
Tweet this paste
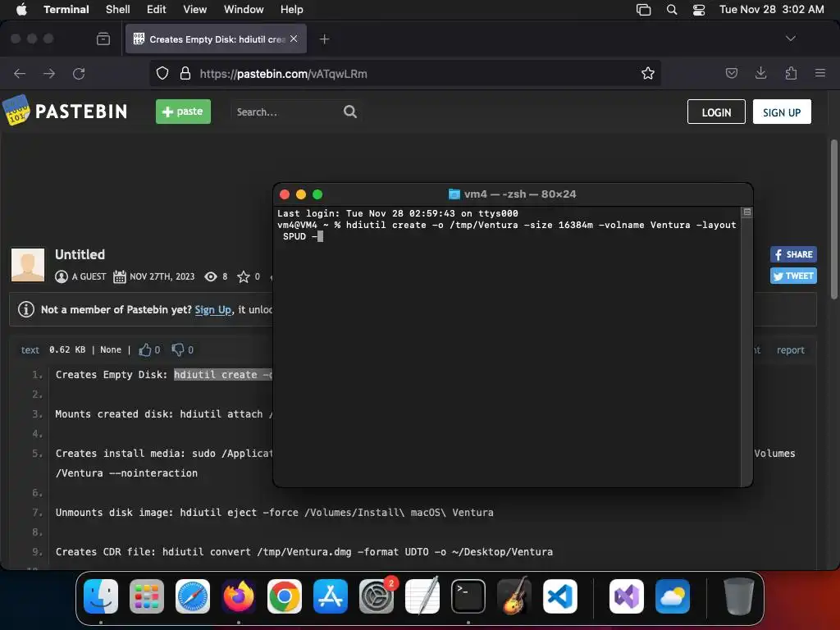pos(793,276)
